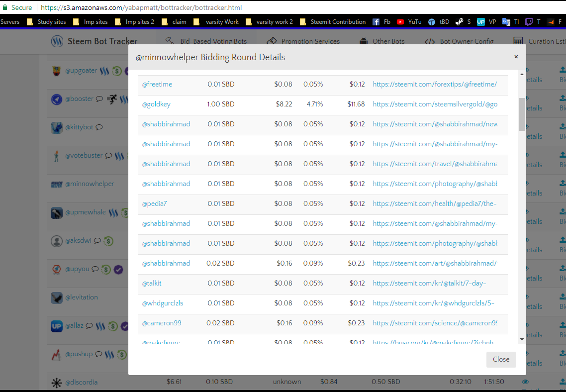The height and width of the screenshot is (392, 566).
Task: Switch to Other Bots tab
Action: [x=382, y=41]
